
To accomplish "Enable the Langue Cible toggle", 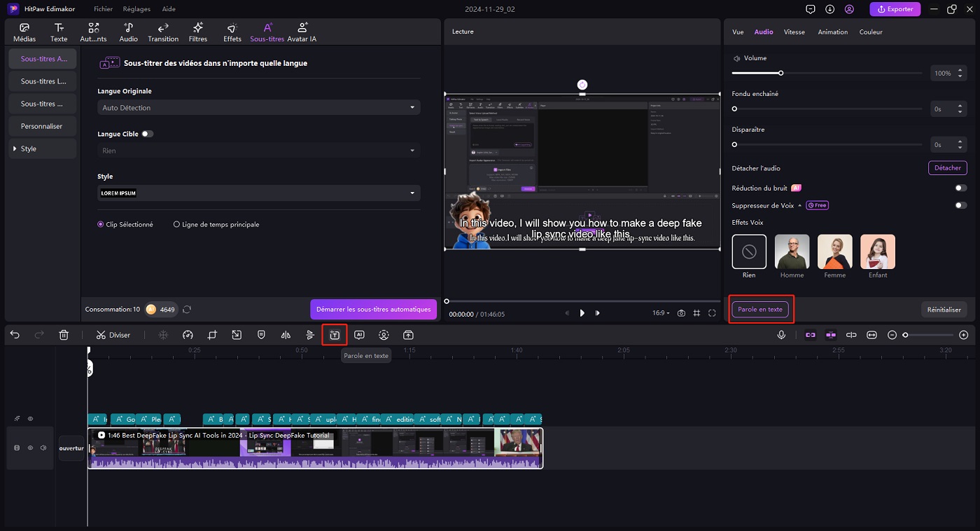I will click(x=147, y=134).
